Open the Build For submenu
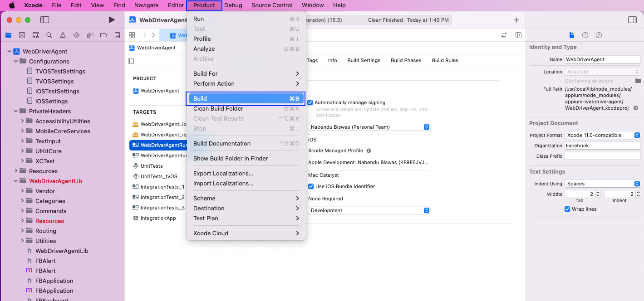The width and height of the screenshot is (644, 301). 246,73
